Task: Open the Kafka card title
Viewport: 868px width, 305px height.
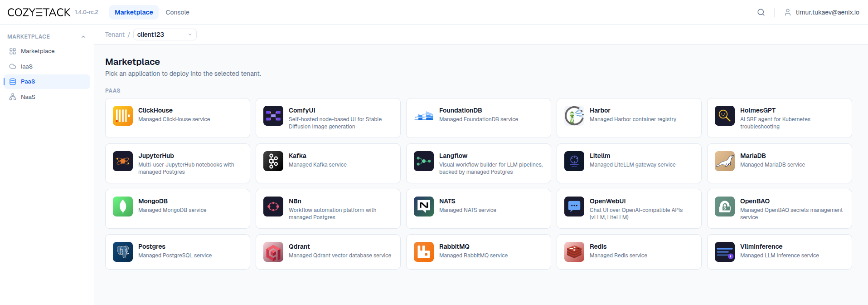Action: point(297,156)
